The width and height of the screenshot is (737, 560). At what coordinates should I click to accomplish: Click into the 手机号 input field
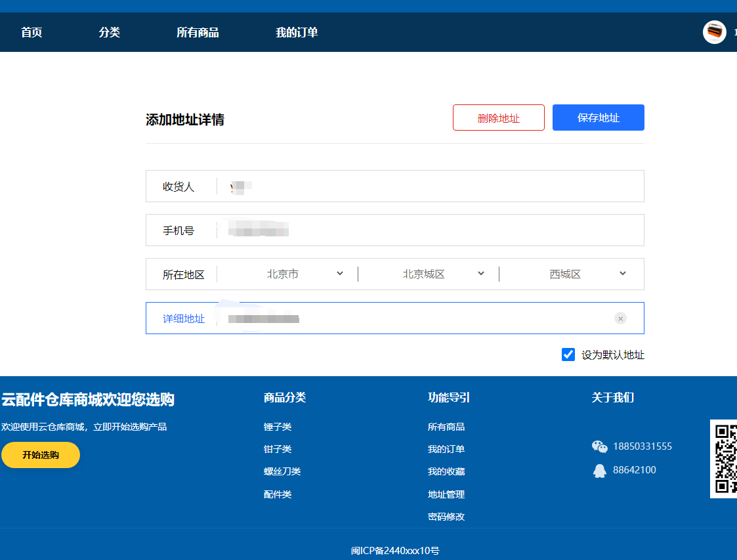pos(427,230)
